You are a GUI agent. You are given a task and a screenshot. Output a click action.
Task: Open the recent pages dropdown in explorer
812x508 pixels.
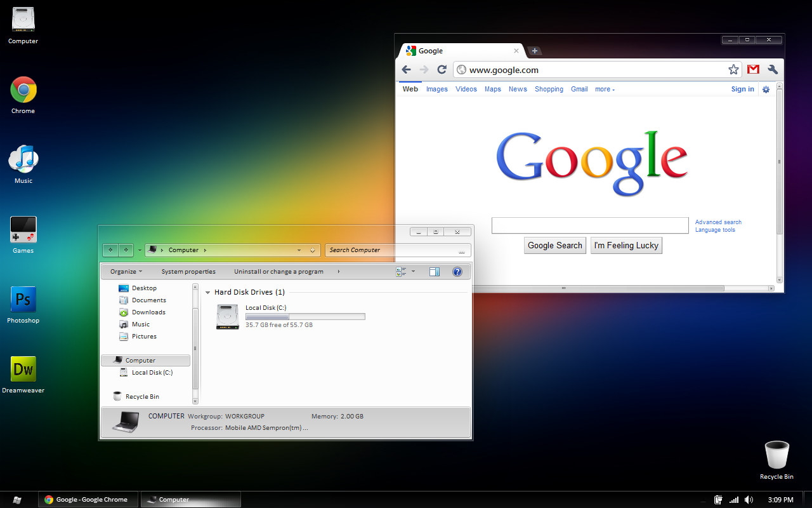140,250
